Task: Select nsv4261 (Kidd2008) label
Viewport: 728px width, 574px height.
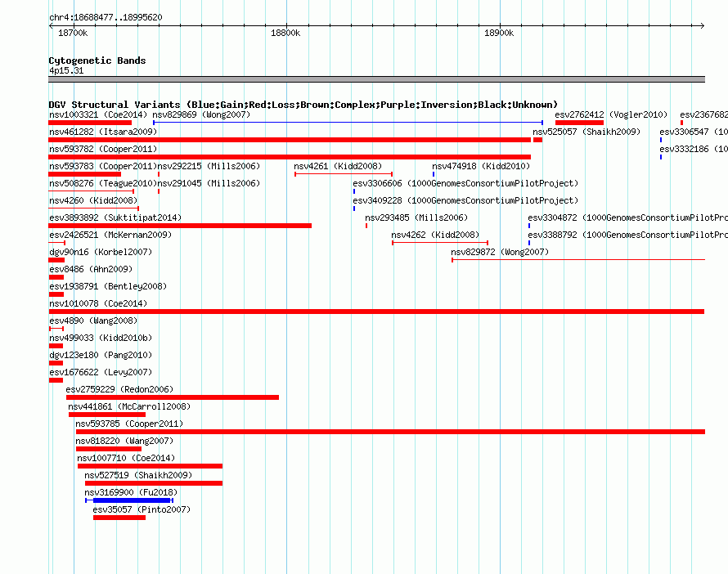Action: point(338,166)
